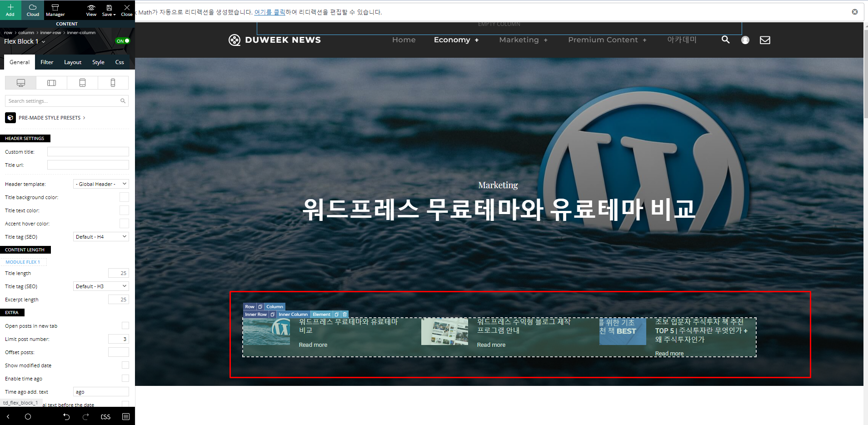Image resolution: width=868 pixels, height=425 pixels.
Task: Open the Header template dropdown
Action: pyautogui.click(x=101, y=184)
